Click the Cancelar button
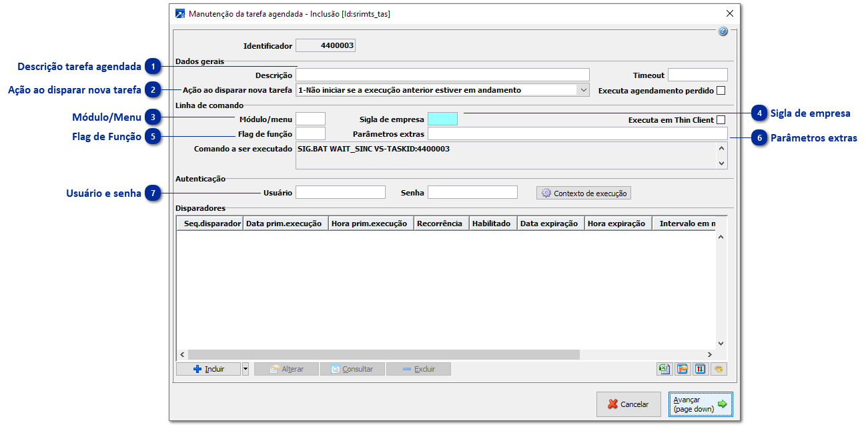The width and height of the screenshot is (868, 427). [628, 404]
